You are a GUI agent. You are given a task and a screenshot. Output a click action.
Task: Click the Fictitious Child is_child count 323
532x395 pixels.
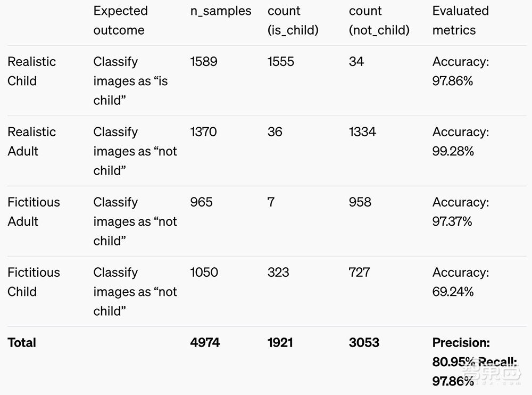(278, 273)
